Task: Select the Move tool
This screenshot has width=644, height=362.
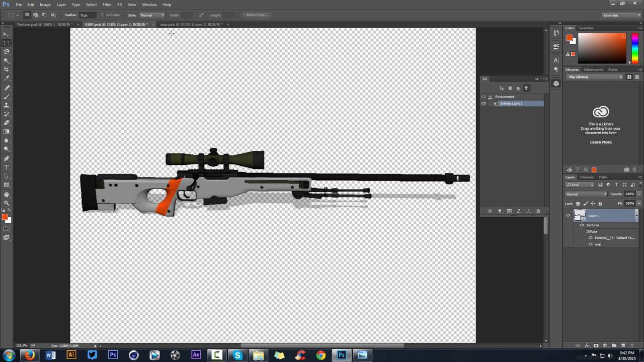Action: click(x=7, y=34)
